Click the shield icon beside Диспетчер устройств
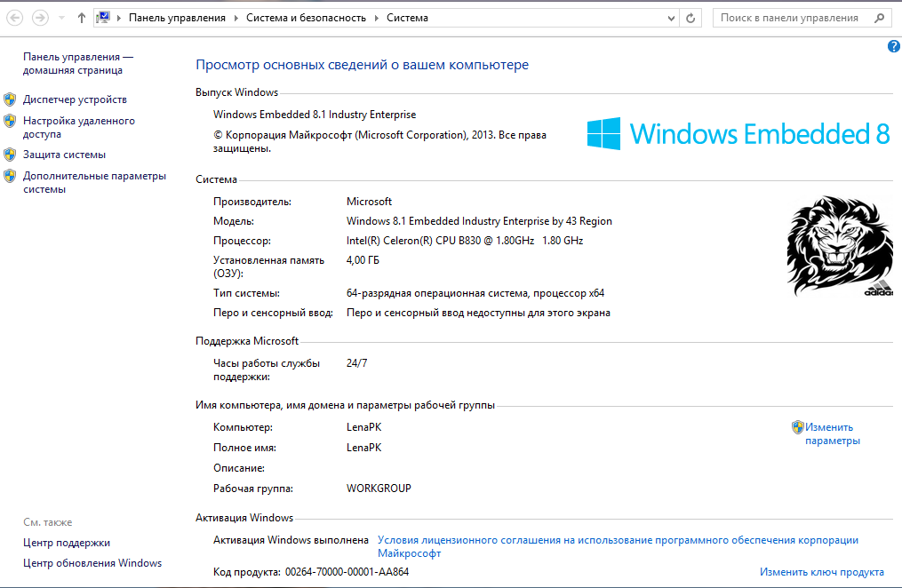This screenshot has height=588, width=902. [x=10, y=99]
